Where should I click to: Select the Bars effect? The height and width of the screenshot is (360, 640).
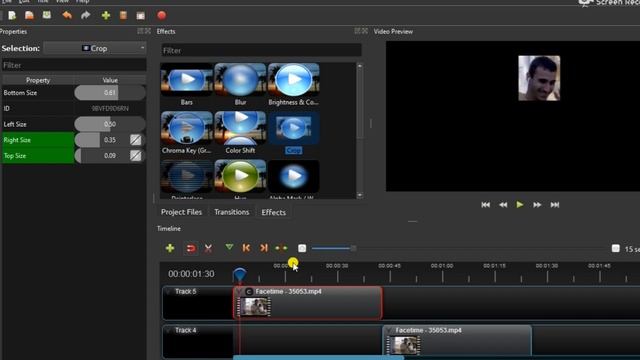(x=187, y=84)
